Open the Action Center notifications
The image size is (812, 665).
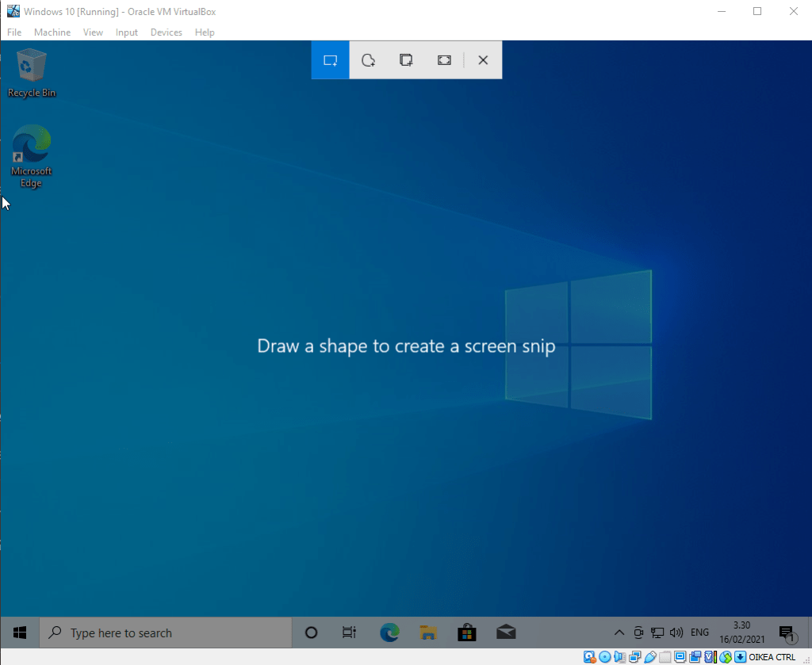[787, 633]
